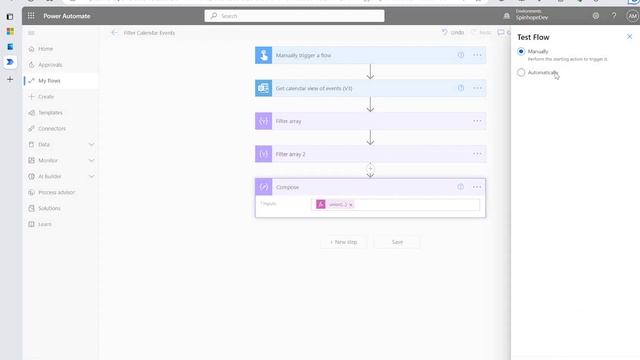
Task: Open the app launcher waffle icon
Action: coord(31,16)
